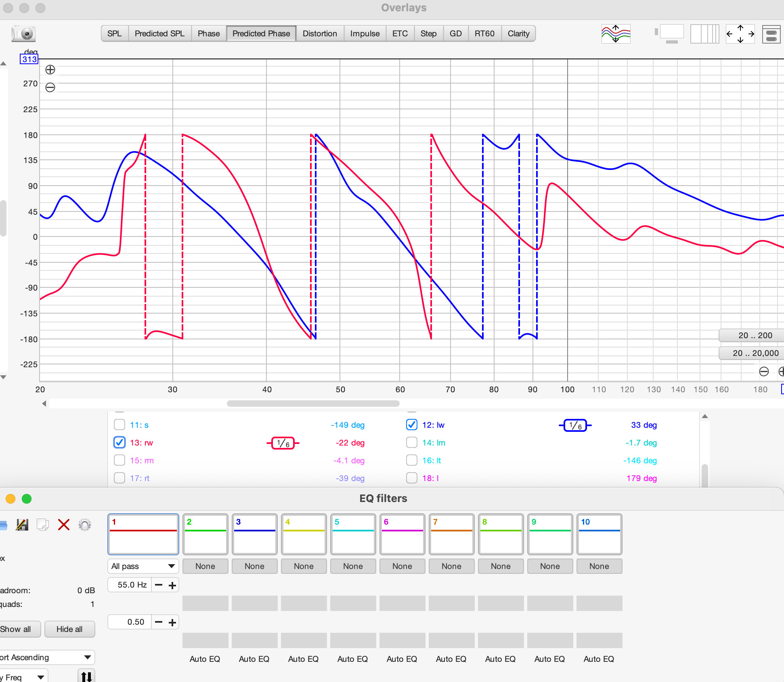Click the up arrow beside the graph axis
Viewport: 784px width, 682px height.
[x=3, y=63]
